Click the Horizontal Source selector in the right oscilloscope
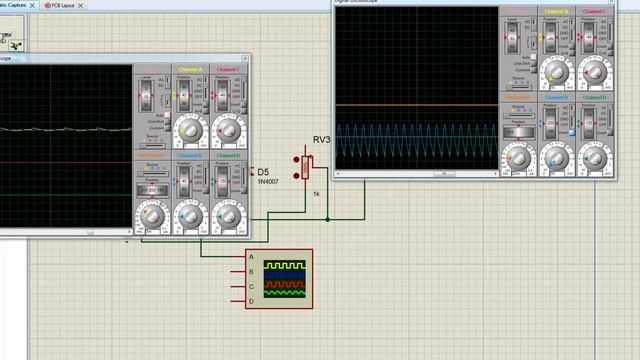Image resolution: width=640 pixels, height=360 pixels. click(x=519, y=116)
